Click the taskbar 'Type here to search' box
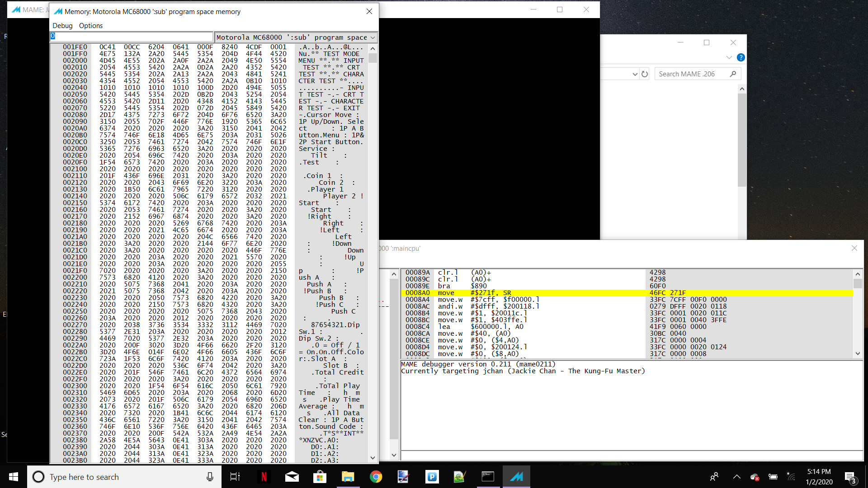The image size is (868, 488). 124,477
